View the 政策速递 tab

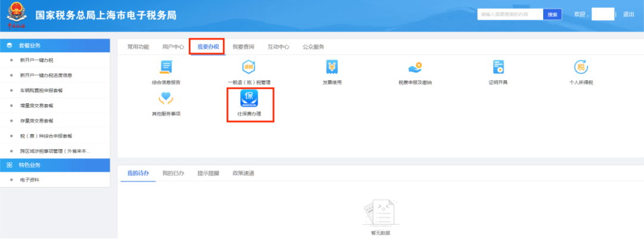(x=243, y=173)
